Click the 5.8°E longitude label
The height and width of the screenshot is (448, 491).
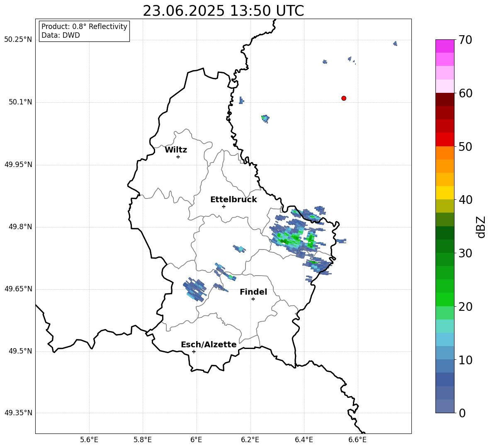tap(143, 440)
